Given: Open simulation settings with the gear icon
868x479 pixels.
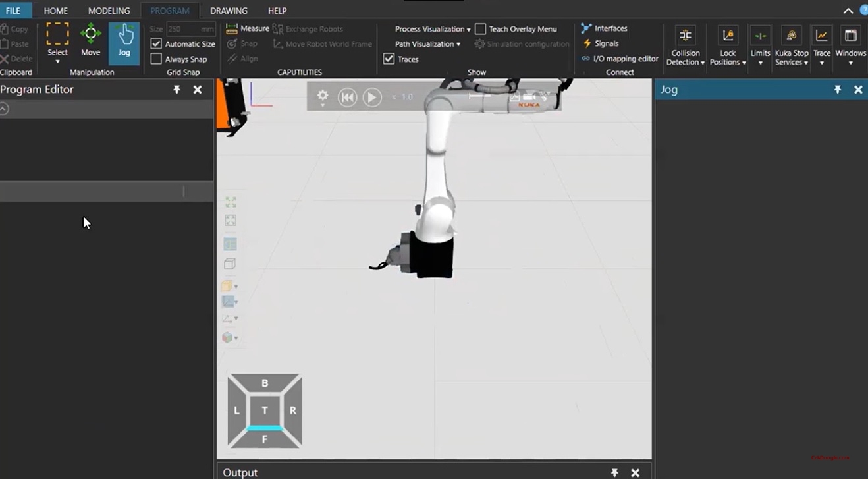Looking at the screenshot, I should click(x=322, y=96).
